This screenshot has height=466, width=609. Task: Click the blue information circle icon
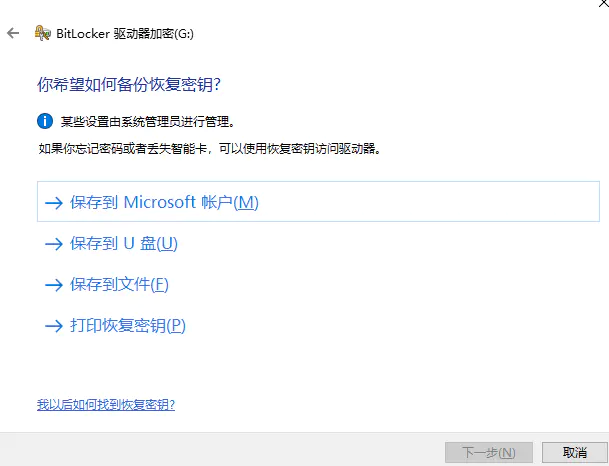click(x=45, y=121)
